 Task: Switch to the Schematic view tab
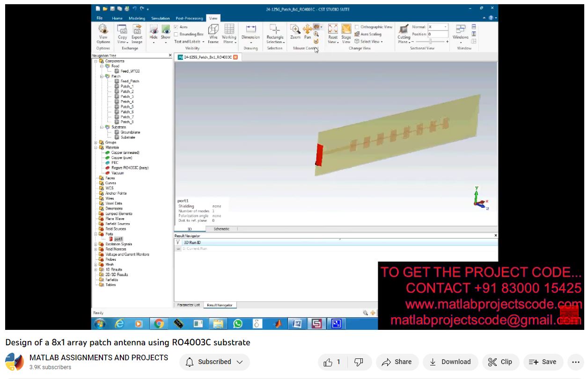221,229
